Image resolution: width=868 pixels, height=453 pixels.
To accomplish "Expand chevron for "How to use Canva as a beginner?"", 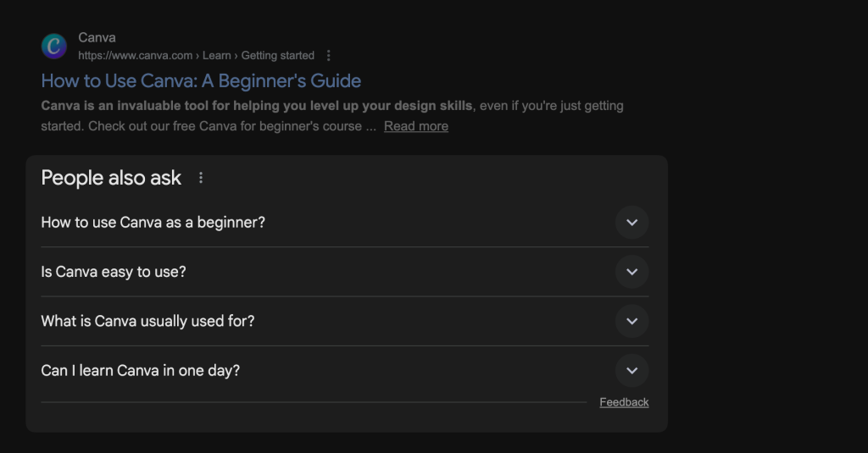I will tap(632, 223).
